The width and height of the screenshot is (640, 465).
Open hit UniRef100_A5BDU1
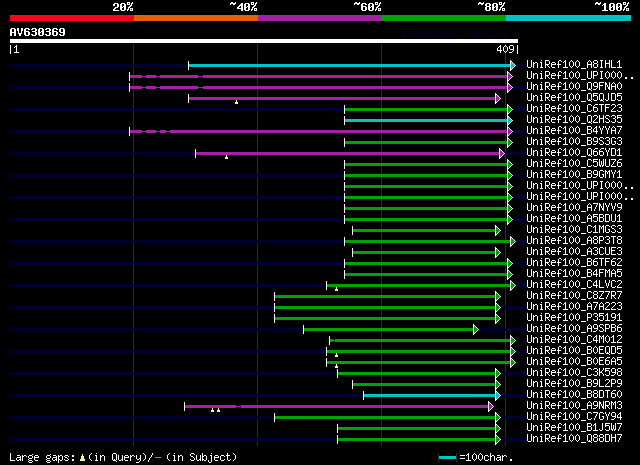point(574,219)
